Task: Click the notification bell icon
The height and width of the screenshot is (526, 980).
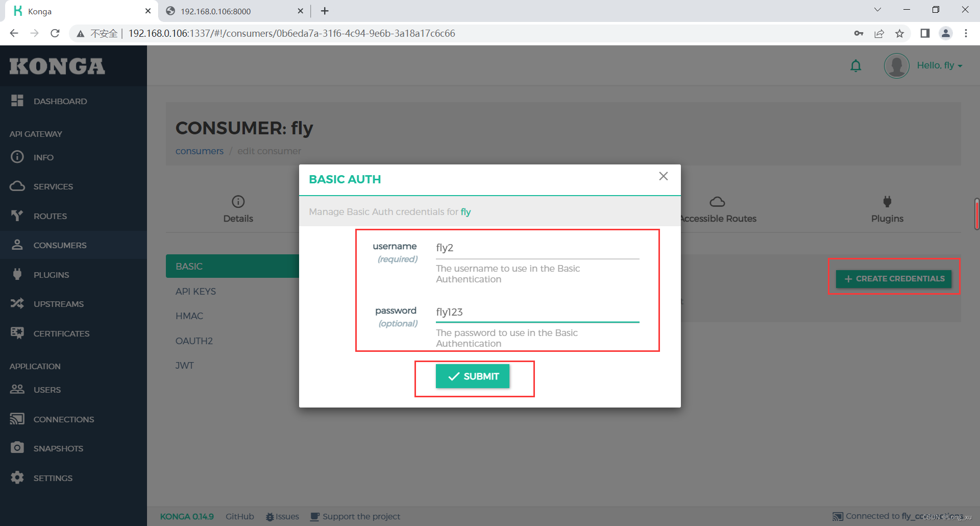Action: click(856, 65)
